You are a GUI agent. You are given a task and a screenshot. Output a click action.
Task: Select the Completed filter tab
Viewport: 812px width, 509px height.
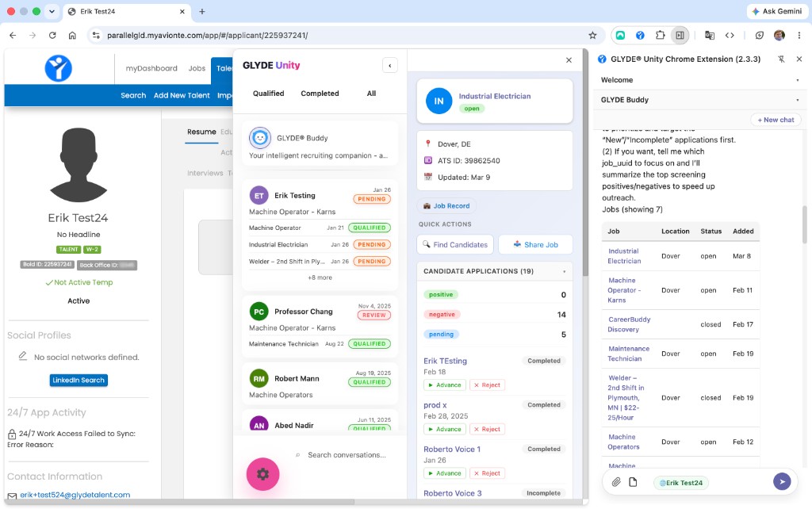[x=320, y=94]
